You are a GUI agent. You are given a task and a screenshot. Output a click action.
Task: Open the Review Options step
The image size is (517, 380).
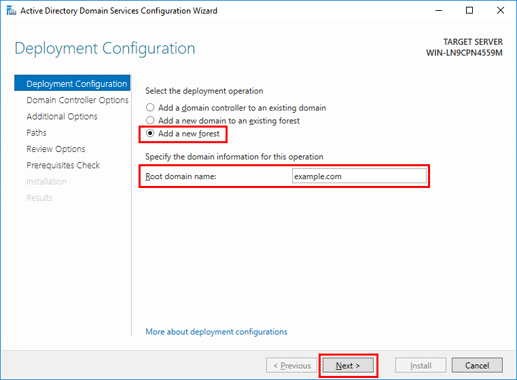point(56,149)
